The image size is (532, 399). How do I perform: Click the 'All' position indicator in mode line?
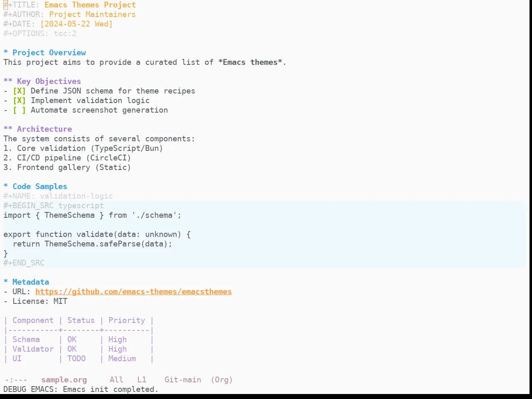[116, 380]
